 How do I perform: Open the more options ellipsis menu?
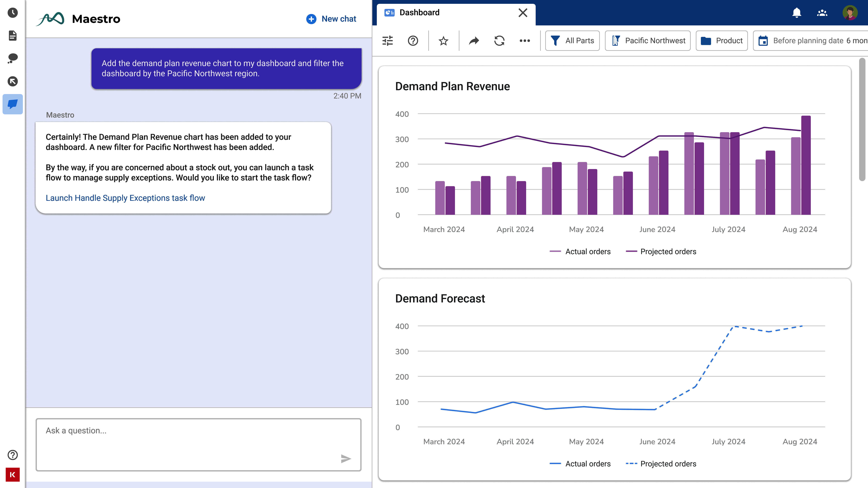pyautogui.click(x=525, y=41)
